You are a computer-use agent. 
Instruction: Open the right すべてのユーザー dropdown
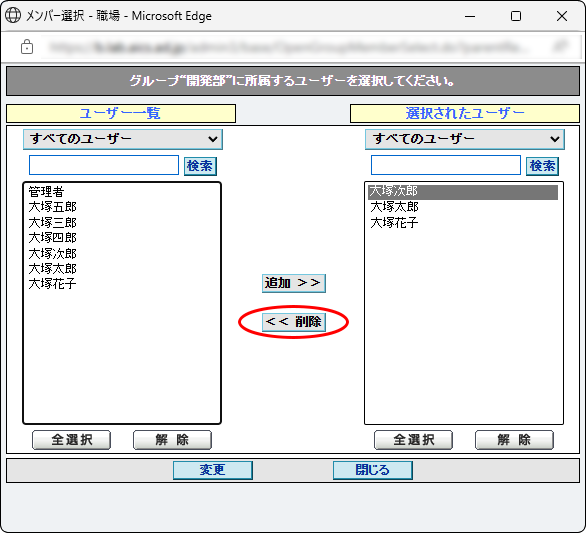point(465,139)
